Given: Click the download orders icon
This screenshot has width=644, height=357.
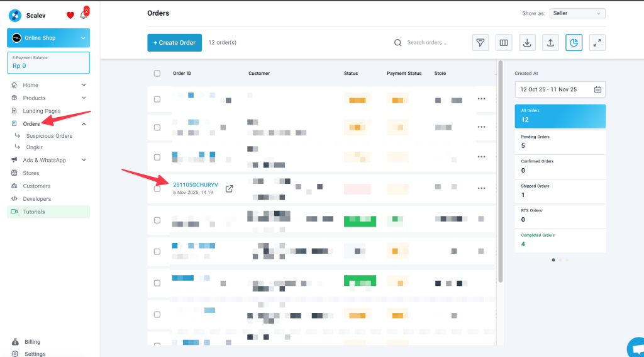Looking at the screenshot, I should pos(527,43).
